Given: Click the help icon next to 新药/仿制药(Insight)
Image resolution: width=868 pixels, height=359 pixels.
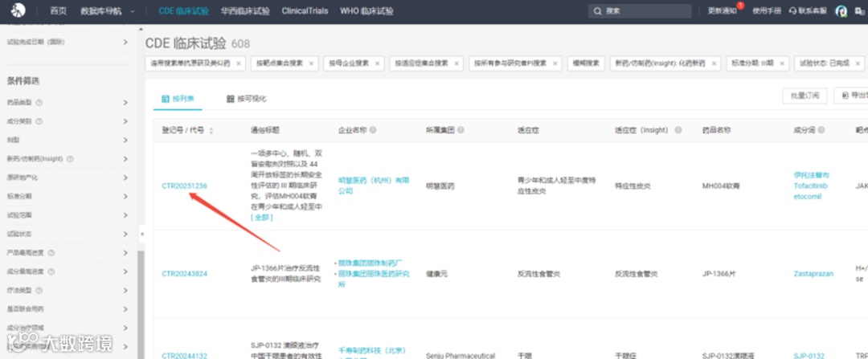Looking at the screenshot, I should [70, 159].
